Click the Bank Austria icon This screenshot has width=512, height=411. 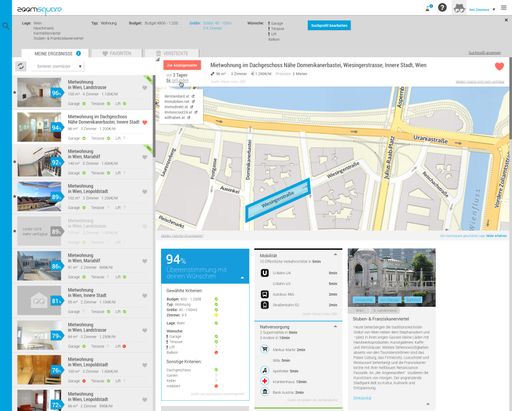pos(265,392)
